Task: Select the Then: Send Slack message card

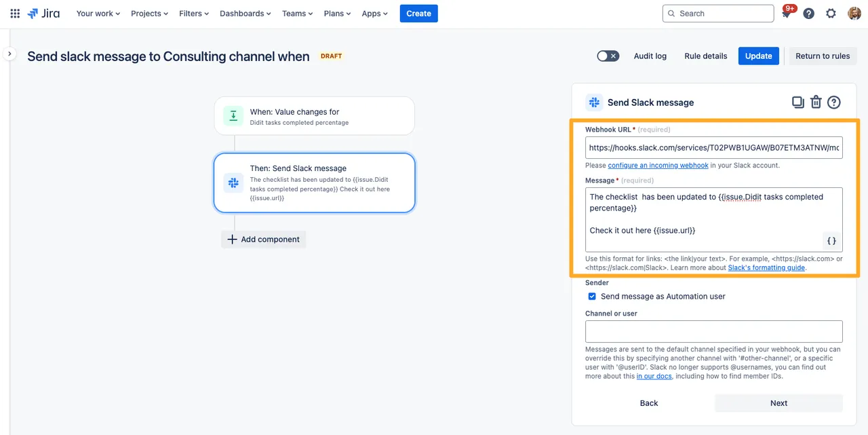Action: point(315,183)
